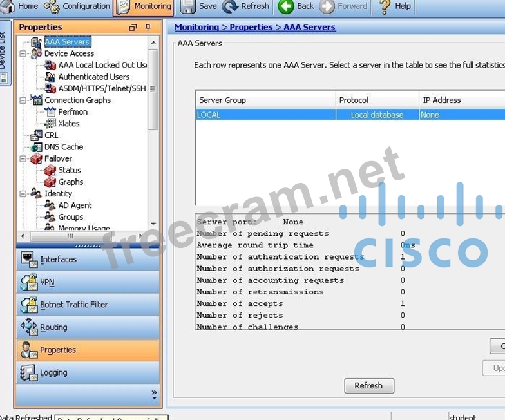Click the Save disk icon in toolbar
Image resolution: width=505 pixels, height=420 pixels.
(x=187, y=6)
